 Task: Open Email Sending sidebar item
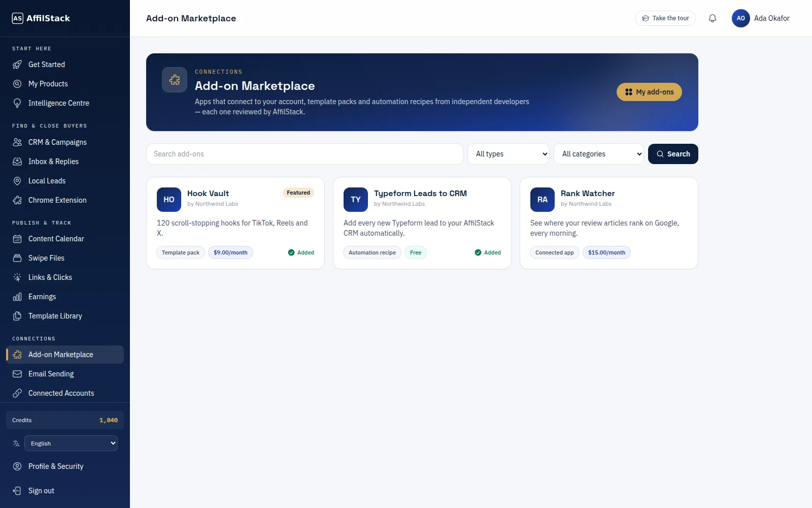coord(65,374)
